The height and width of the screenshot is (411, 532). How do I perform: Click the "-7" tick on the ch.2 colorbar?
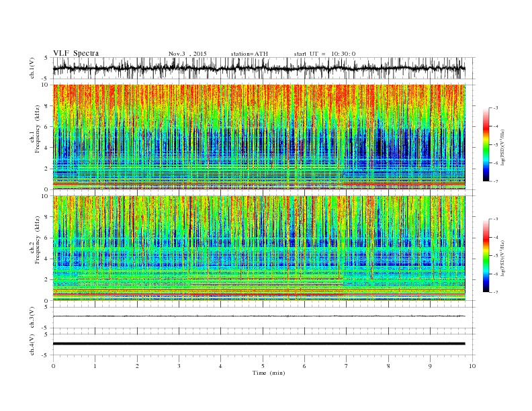pos(496,292)
